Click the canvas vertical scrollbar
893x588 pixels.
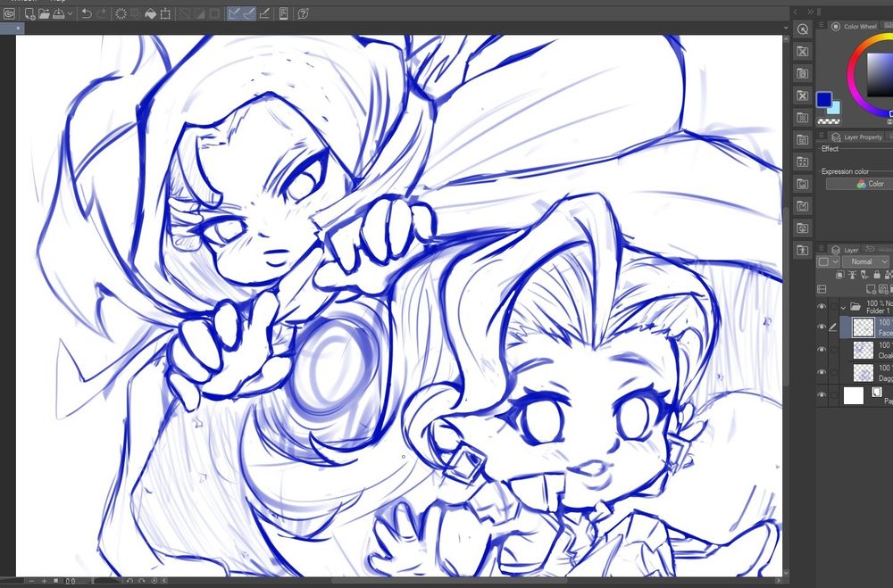pos(785,296)
